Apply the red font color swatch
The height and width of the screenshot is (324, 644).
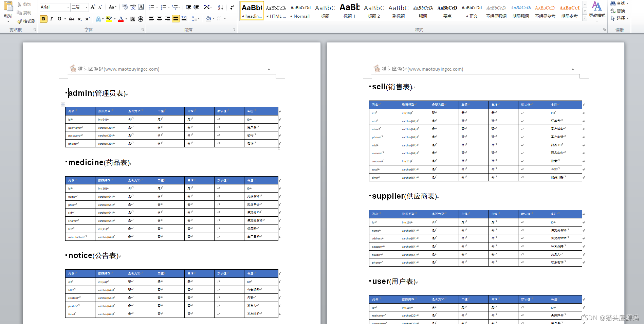pos(121,19)
